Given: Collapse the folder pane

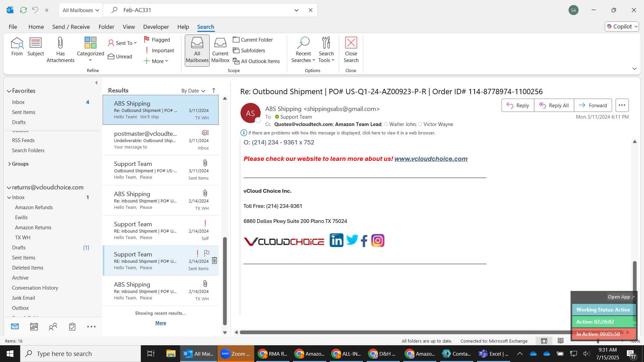Looking at the screenshot, I should [96, 82].
